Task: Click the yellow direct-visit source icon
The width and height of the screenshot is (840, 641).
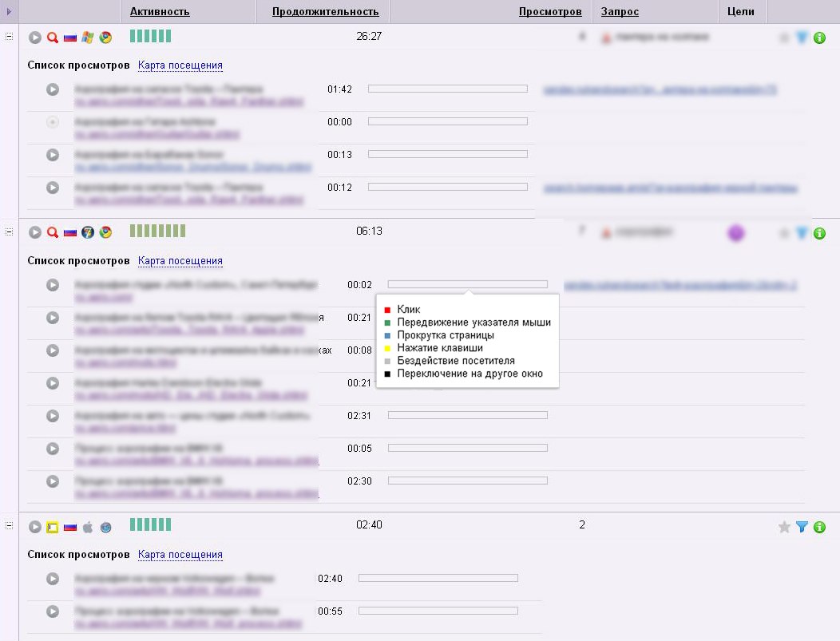Action: coord(53,527)
